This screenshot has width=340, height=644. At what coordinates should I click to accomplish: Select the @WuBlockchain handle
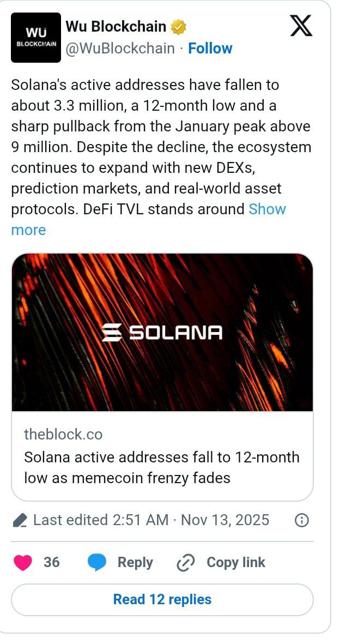point(119,48)
